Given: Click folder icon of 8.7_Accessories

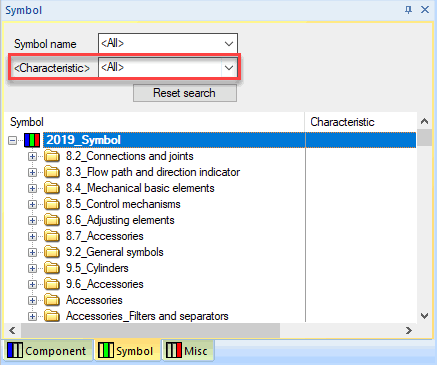Looking at the screenshot, I should 52,236.
